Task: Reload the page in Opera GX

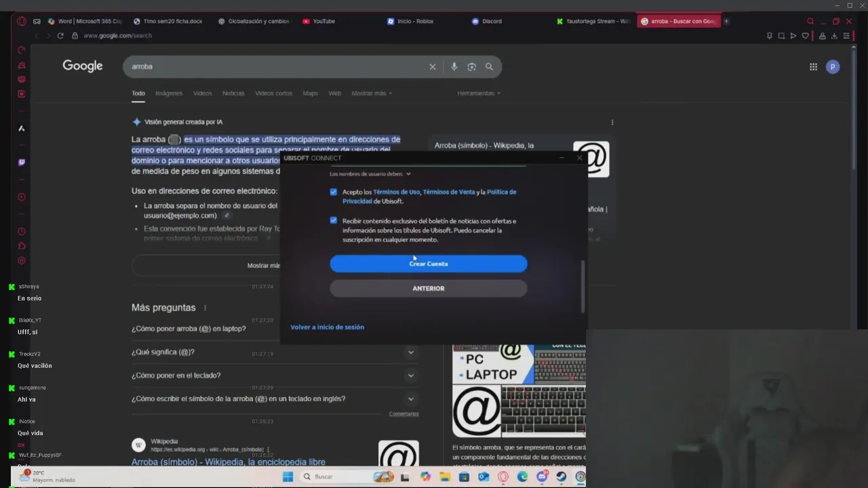Action: tap(60, 35)
